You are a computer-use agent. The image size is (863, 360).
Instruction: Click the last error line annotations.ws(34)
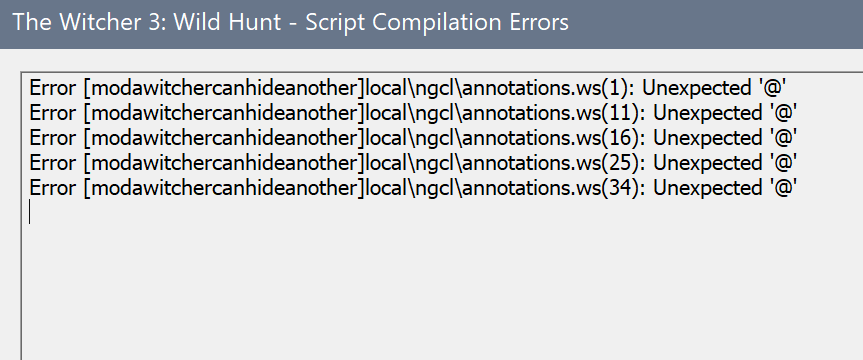[413, 188]
